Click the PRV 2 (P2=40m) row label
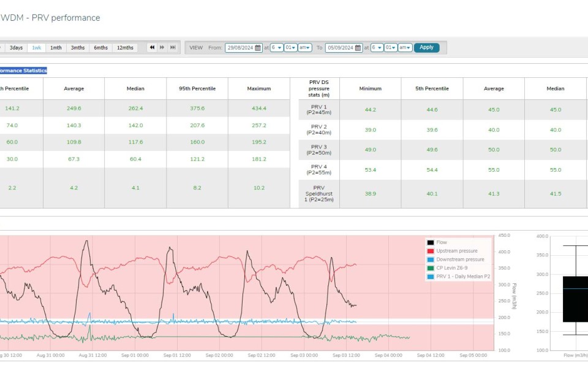Viewport: 588px width, 368px height. (x=318, y=129)
